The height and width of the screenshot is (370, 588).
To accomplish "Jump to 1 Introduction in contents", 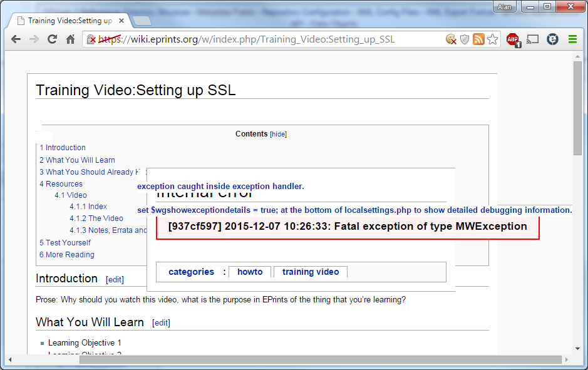I will point(63,148).
